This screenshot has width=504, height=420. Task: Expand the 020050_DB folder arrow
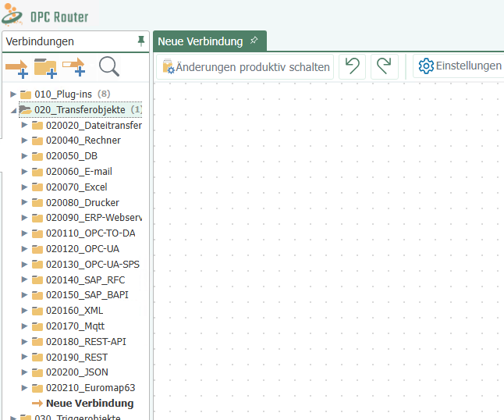coord(24,156)
